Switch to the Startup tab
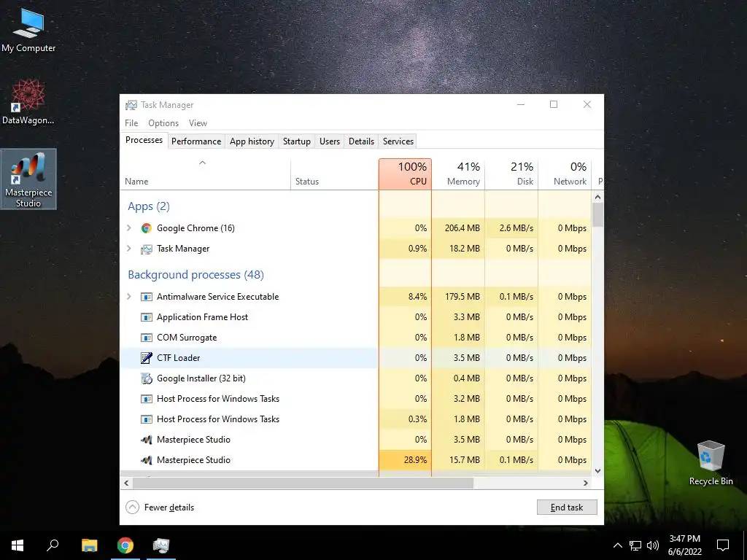747x560 pixels. click(x=297, y=141)
